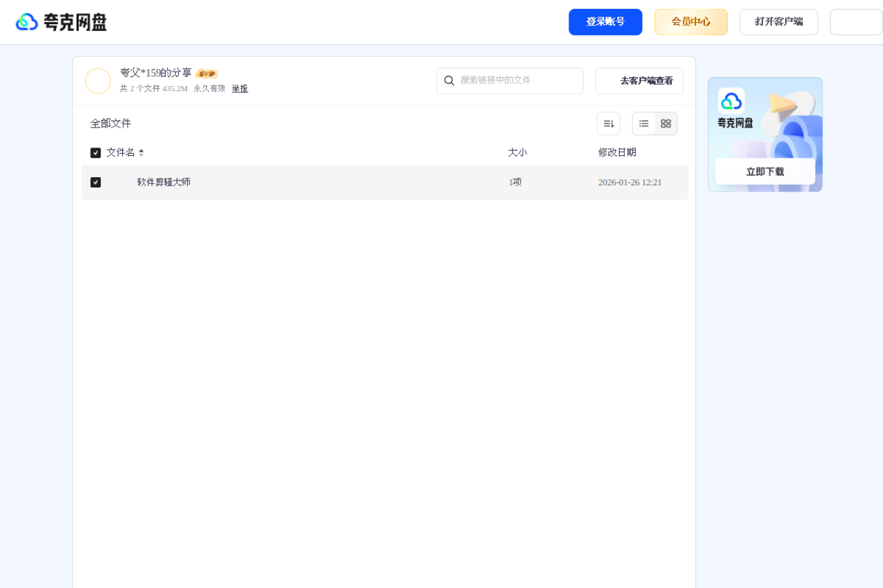Open the sort options icon
883x588 pixels.
click(608, 123)
